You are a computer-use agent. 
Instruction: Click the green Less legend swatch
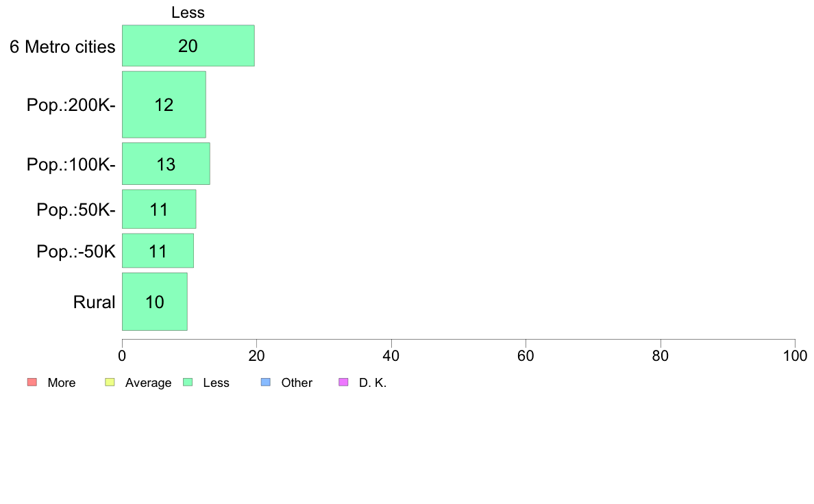point(188,382)
